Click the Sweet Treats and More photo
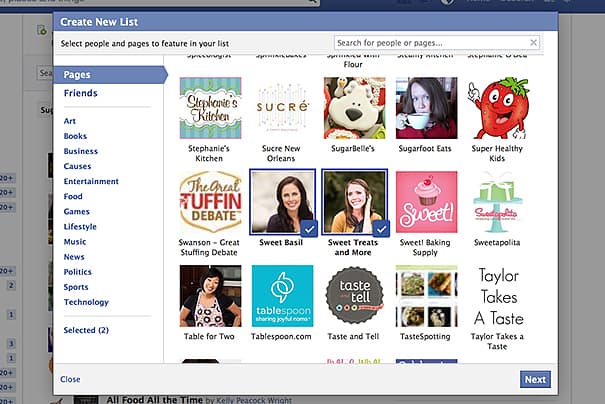605x404 pixels. [354, 202]
